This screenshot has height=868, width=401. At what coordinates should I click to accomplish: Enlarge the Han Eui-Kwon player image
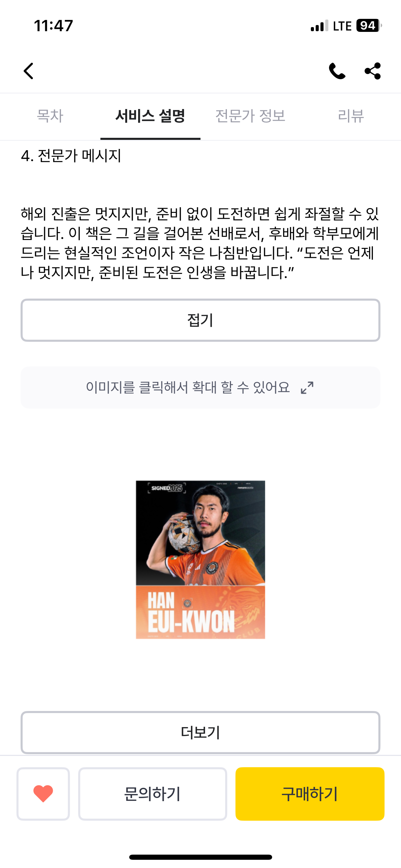click(x=200, y=559)
